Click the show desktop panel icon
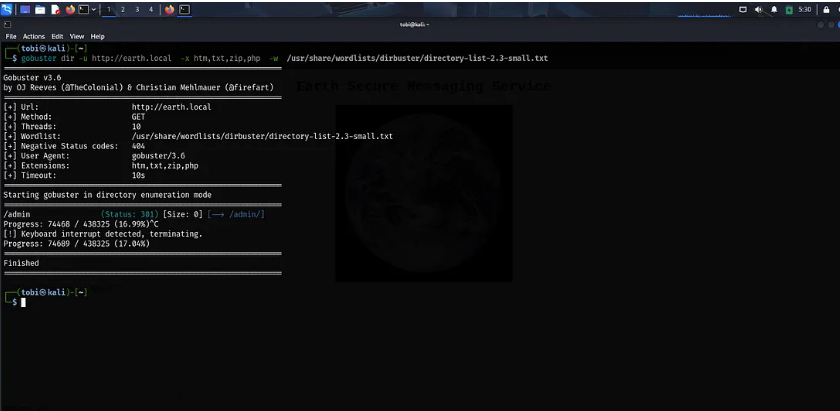The image size is (840, 411). (25, 10)
